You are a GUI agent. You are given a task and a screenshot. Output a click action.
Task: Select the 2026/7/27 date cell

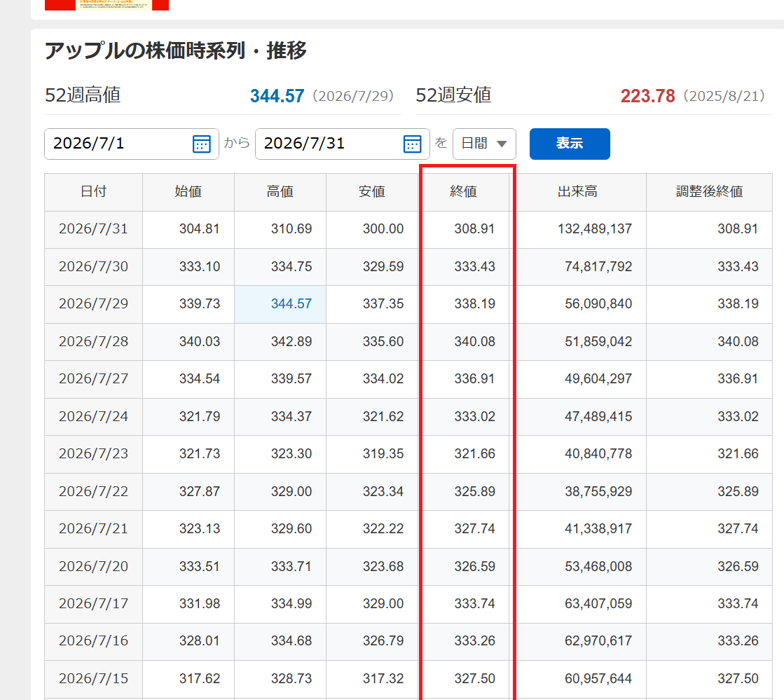point(93,379)
